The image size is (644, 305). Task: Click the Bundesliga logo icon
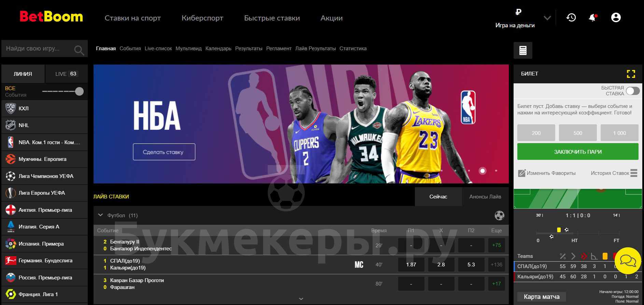coord(11,261)
